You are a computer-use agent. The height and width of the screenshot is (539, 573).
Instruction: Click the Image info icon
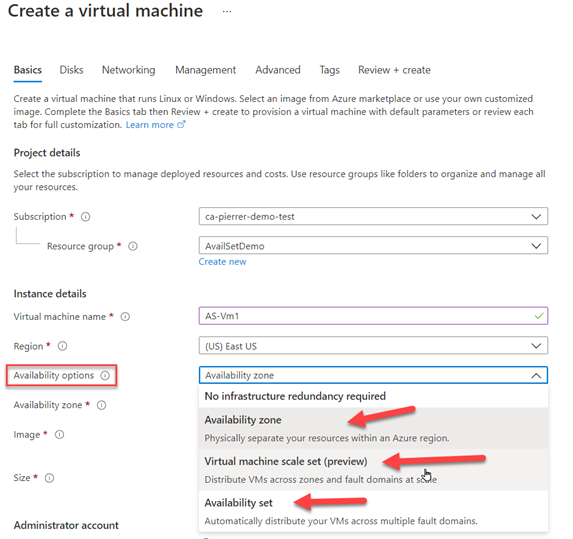pos(59,434)
